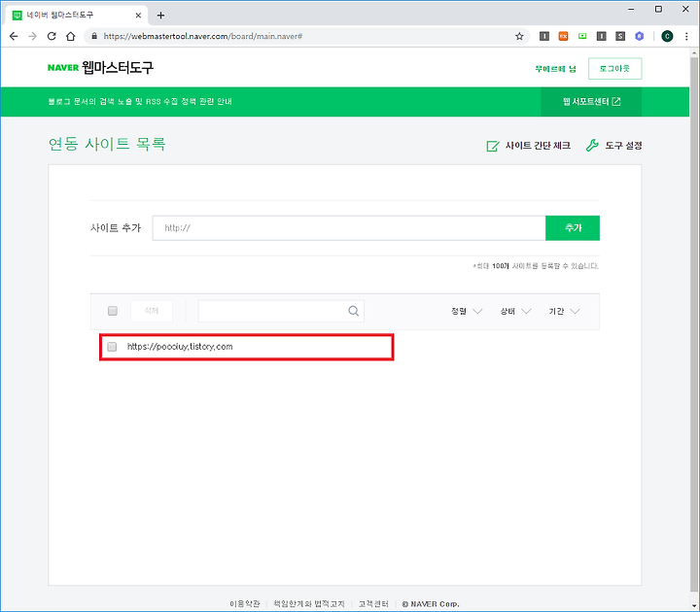Screen dimensions: 700x612
Task: Go back with browser back arrow
Action: click(x=14, y=36)
